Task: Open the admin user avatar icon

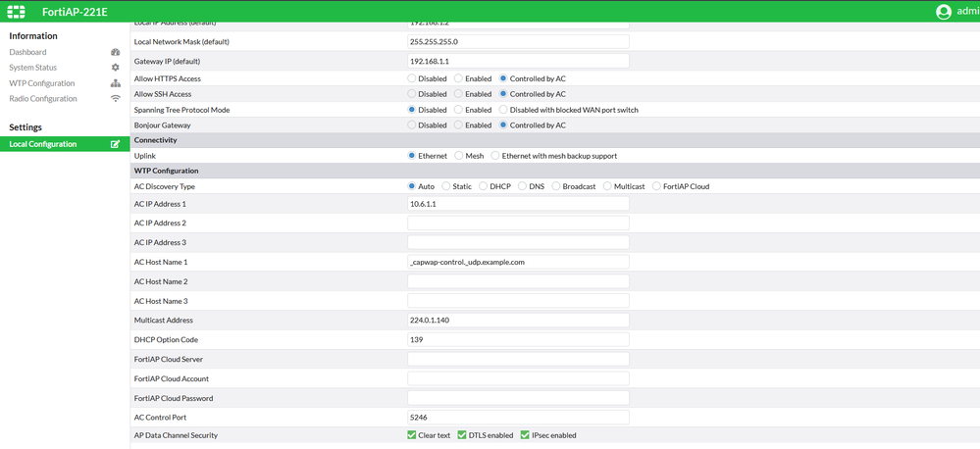Action: [944, 11]
